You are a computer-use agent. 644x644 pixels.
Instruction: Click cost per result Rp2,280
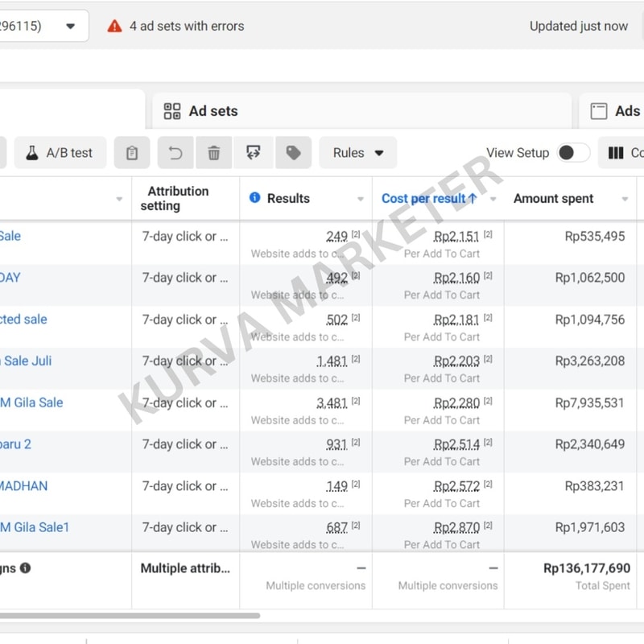pos(456,403)
